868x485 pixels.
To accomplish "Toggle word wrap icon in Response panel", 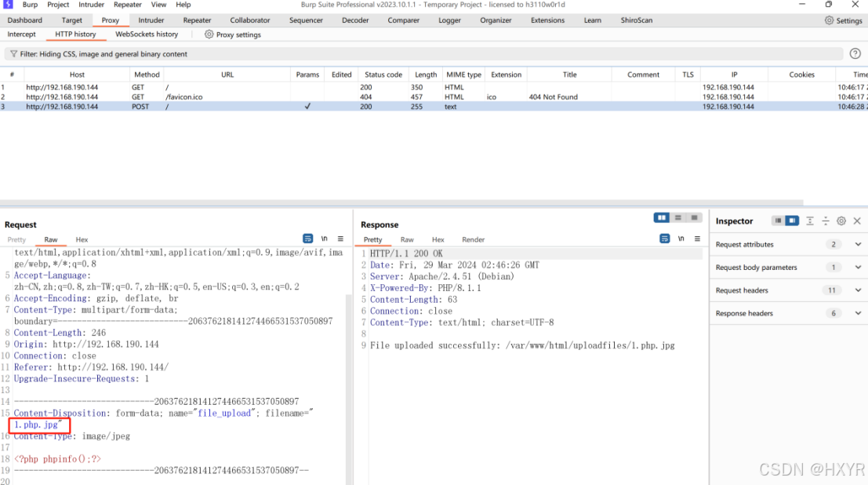I will 665,239.
